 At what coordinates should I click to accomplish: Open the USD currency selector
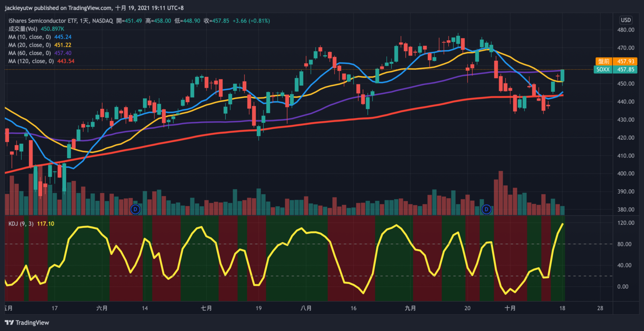(x=625, y=20)
